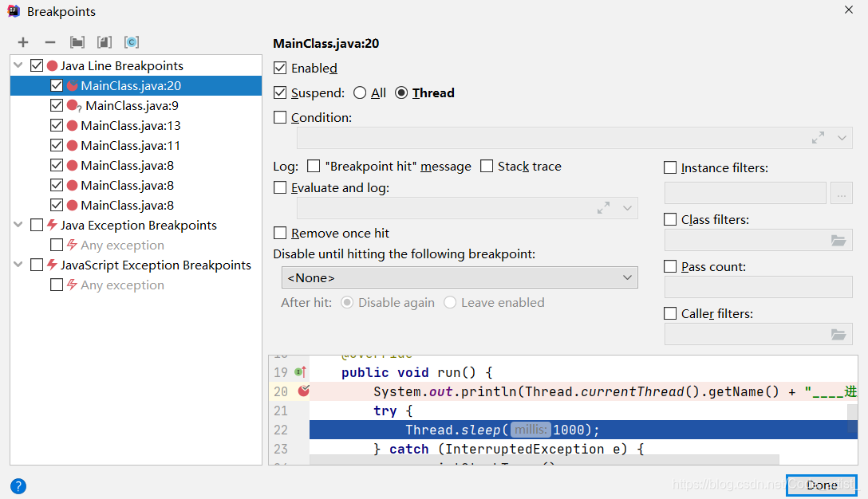Open the Evaluate and log history dropdown arrow
868x499 pixels.
tap(627, 208)
